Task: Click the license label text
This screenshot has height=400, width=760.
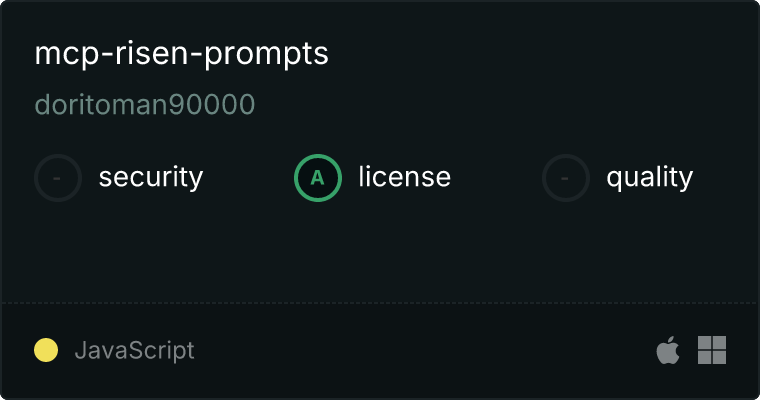Action: [405, 176]
